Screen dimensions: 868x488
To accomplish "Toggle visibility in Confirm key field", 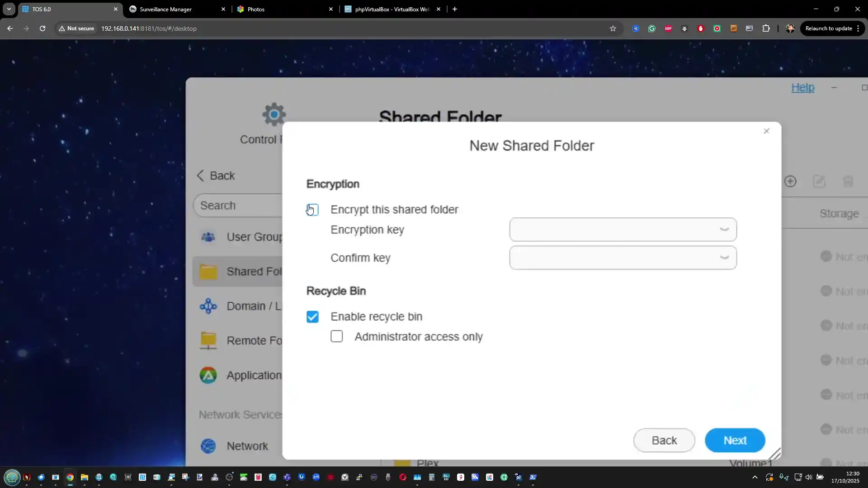I will [724, 258].
